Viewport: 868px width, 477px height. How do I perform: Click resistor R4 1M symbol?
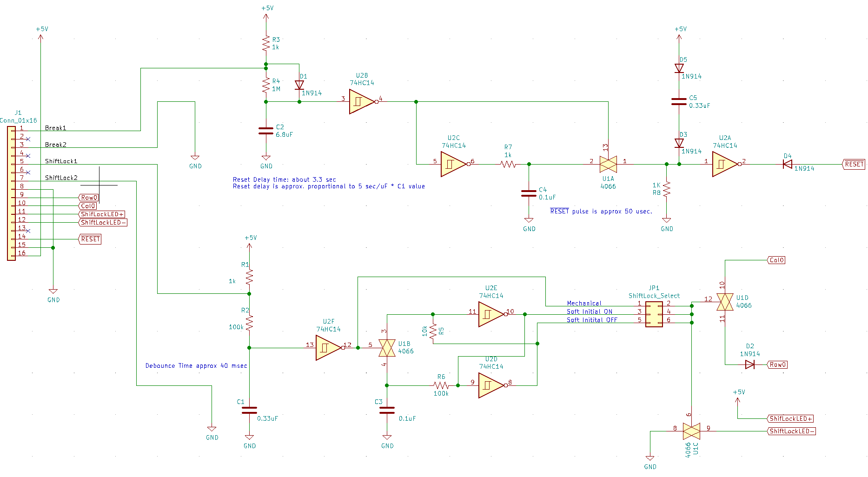pyautogui.click(x=265, y=85)
